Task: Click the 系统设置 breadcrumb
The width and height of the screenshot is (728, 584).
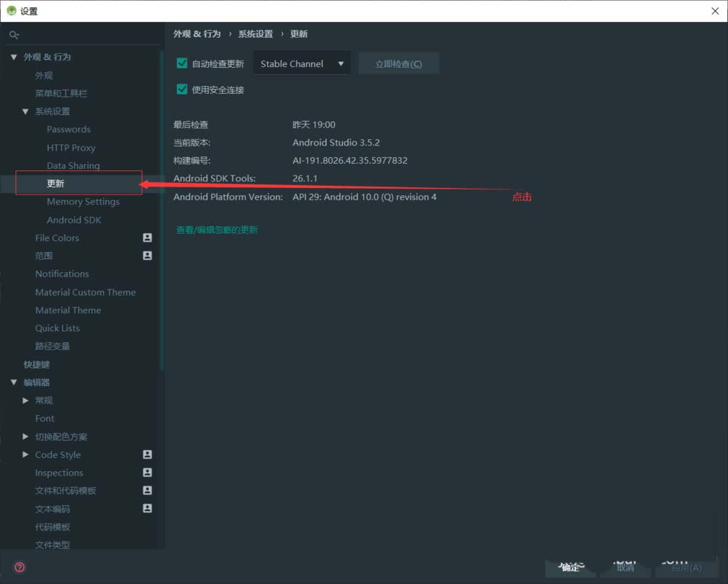Action: click(256, 34)
